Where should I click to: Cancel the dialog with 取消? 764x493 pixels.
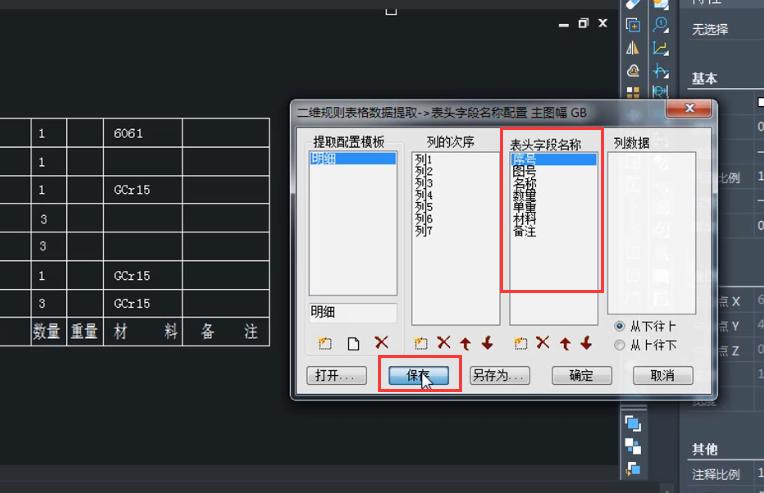pyautogui.click(x=663, y=375)
